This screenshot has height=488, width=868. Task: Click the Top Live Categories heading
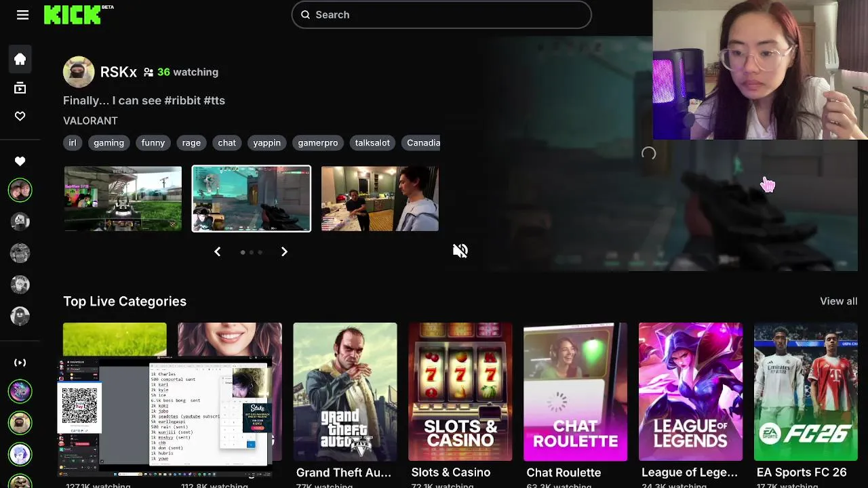pyautogui.click(x=125, y=301)
